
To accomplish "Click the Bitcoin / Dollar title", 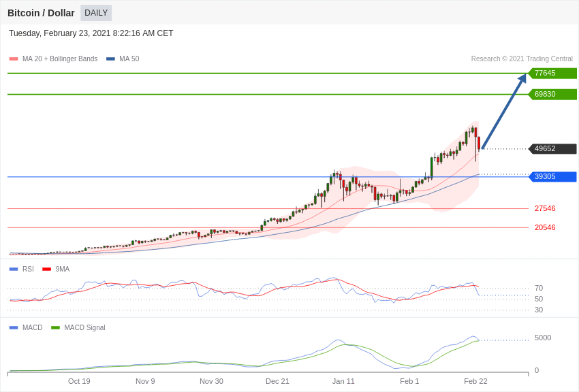I will click(41, 13).
